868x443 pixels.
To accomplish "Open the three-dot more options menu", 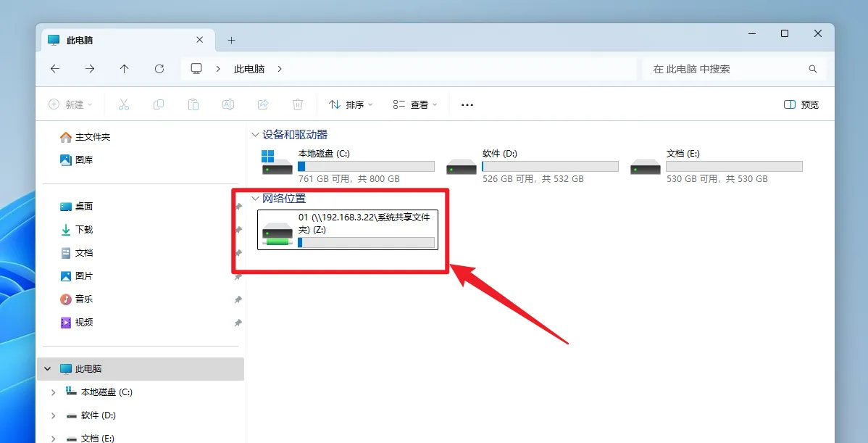I will tap(467, 104).
